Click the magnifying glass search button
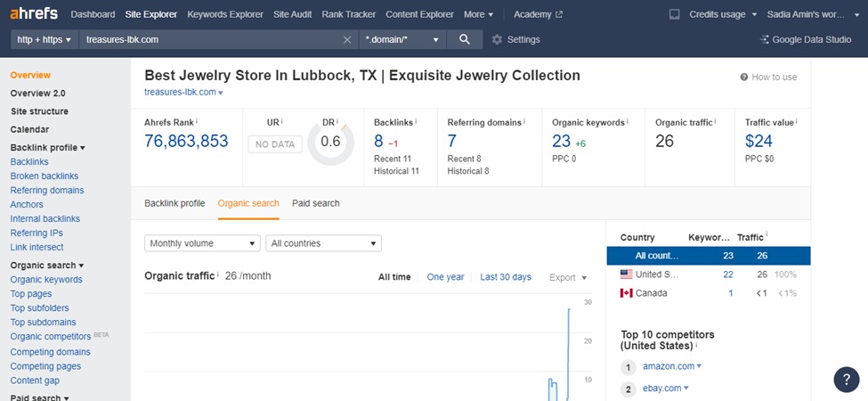This screenshot has height=401, width=868. pyautogui.click(x=464, y=39)
